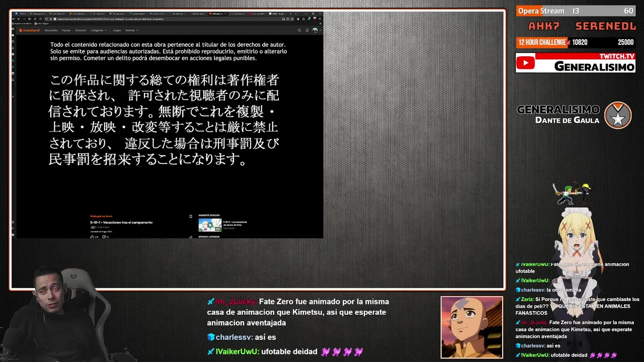This screenshot has width=644, height=362.
Task: Click the episode title Vacaciones tras el campamento
Action: (x=121, y=222)
